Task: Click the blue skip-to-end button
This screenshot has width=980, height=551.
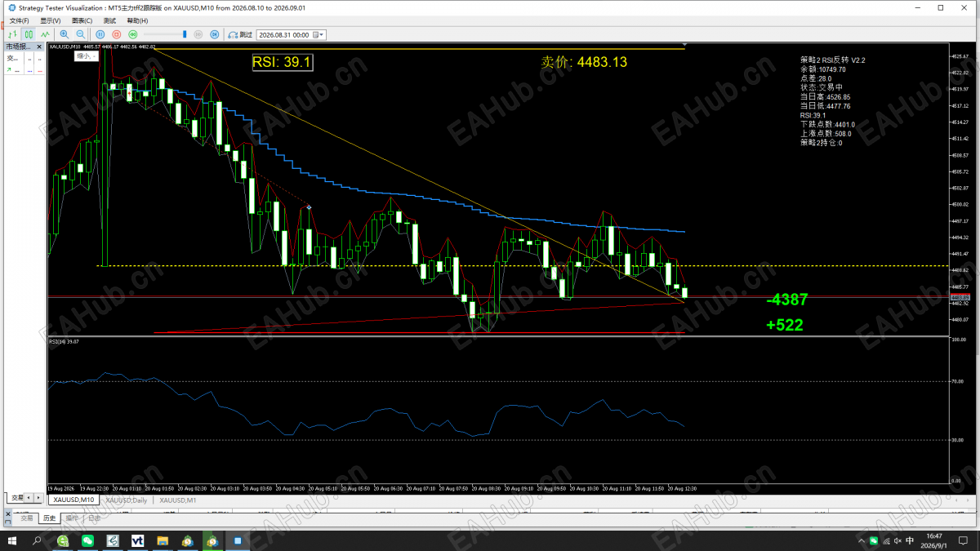Action: 215,34
